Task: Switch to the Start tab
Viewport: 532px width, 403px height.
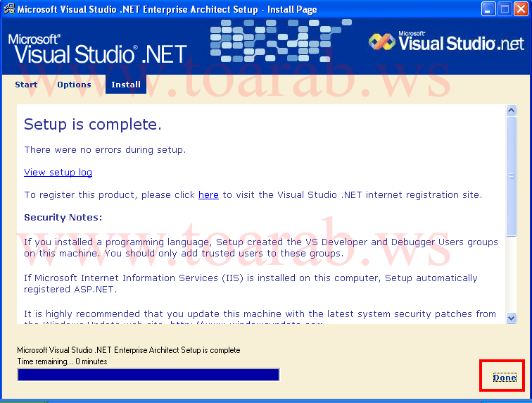Action: 26,85
